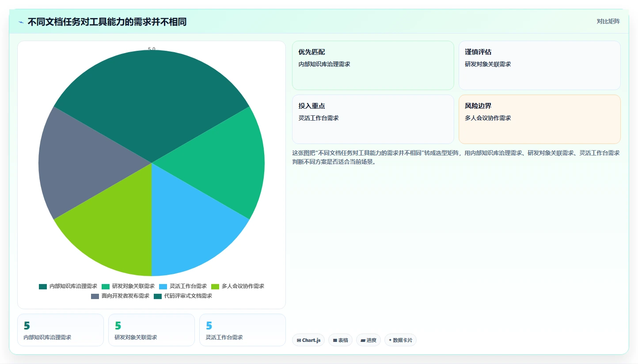Open the 灵活工作台需求 stat card

pyautogui.click(x=243, y=330)
